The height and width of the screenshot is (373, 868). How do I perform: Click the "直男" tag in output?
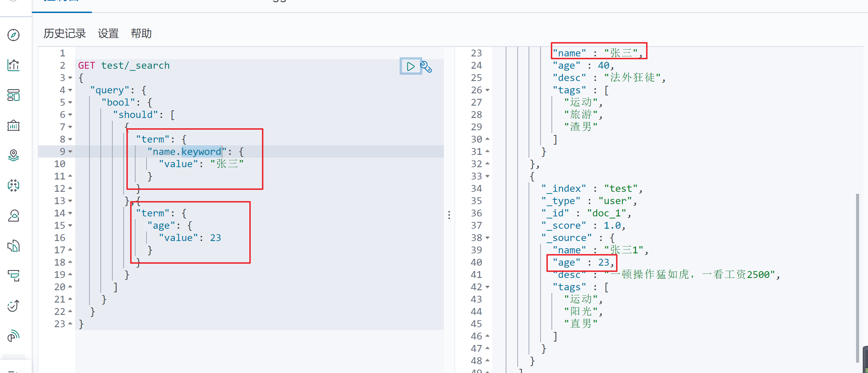[581, 324]
